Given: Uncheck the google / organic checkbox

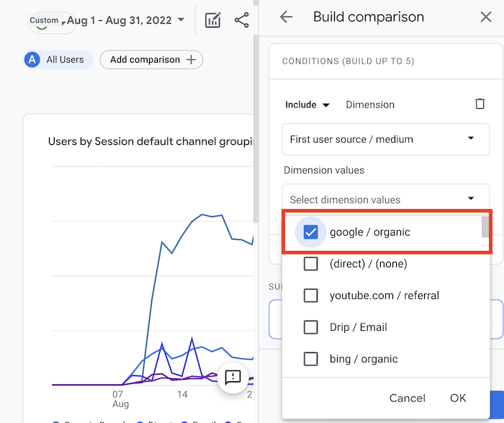Looking at the screenshot, I should click(x=311, y=232).
